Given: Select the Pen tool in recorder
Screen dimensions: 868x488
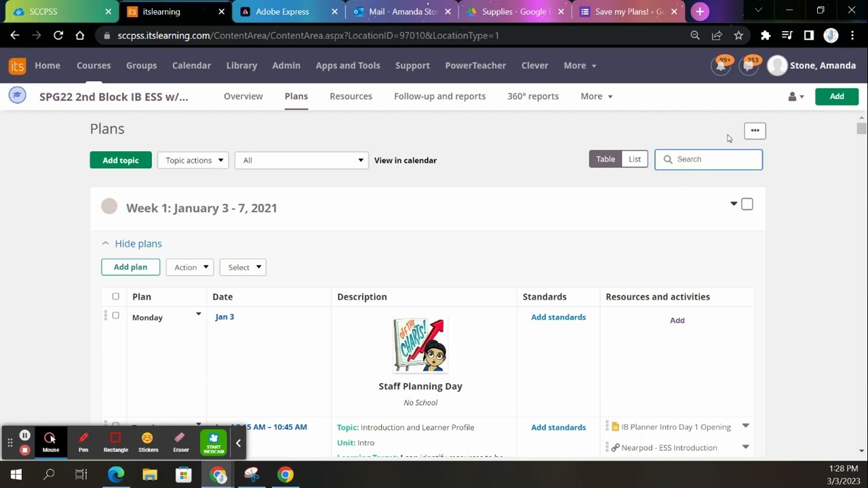Looking at the screenshot, I should [x=83, y=442].
